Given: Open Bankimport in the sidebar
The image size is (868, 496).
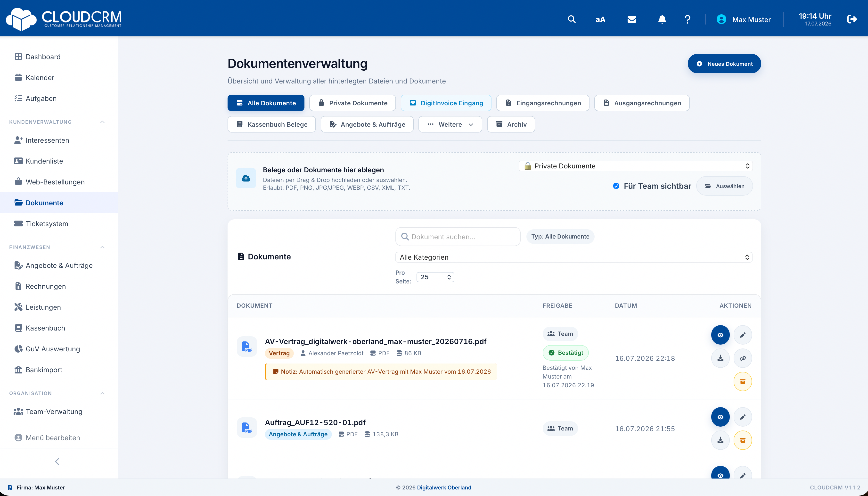Looking at the screenshot, I should [59, 370].
